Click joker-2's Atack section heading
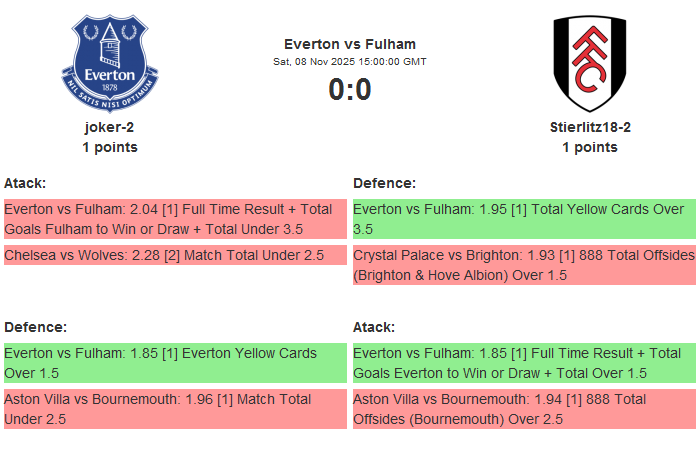This screenshot has width=700, height=460. 25,183
